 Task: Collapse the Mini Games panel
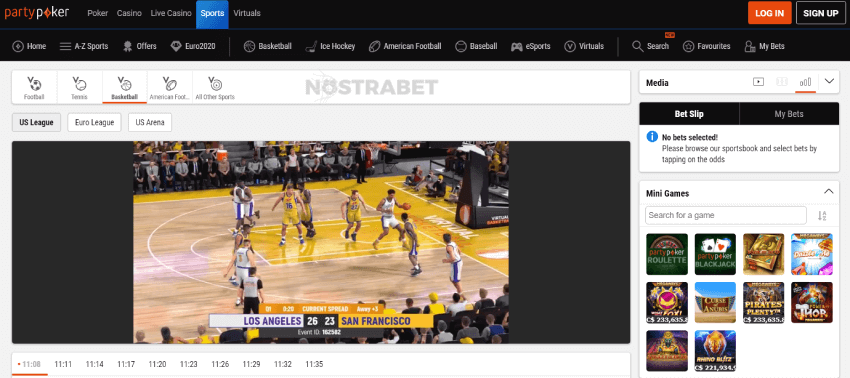828,191
